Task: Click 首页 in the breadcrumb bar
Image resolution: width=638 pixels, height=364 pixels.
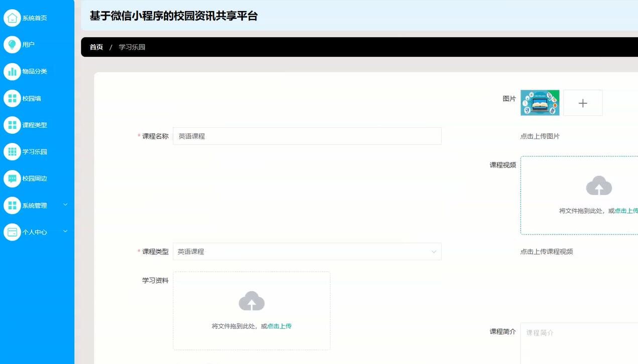Action: (x=96, y=47)
